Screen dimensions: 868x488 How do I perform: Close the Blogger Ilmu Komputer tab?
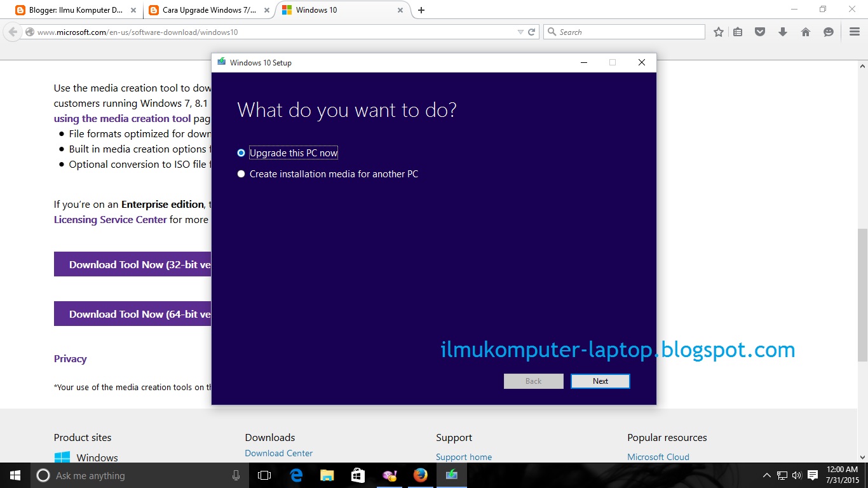coord(134,10)
